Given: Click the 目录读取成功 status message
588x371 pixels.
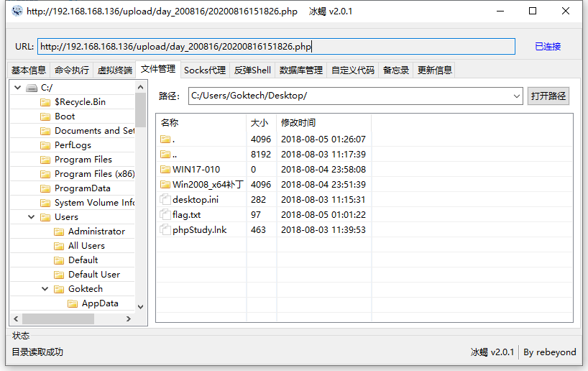Looking at the screenshot, I should click(37, 352).
